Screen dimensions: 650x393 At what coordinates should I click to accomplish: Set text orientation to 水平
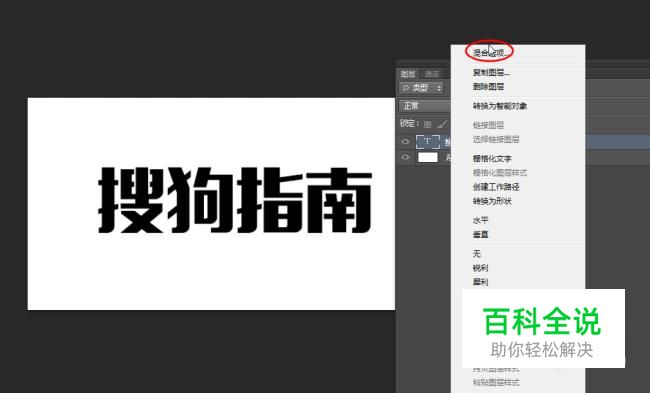click(x=480, y=220)
